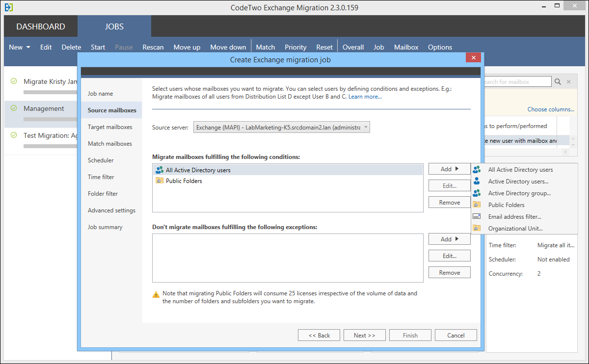Switch to the JOBS tab
Viewport: 589px width, 364px height.
click(114, 26)
